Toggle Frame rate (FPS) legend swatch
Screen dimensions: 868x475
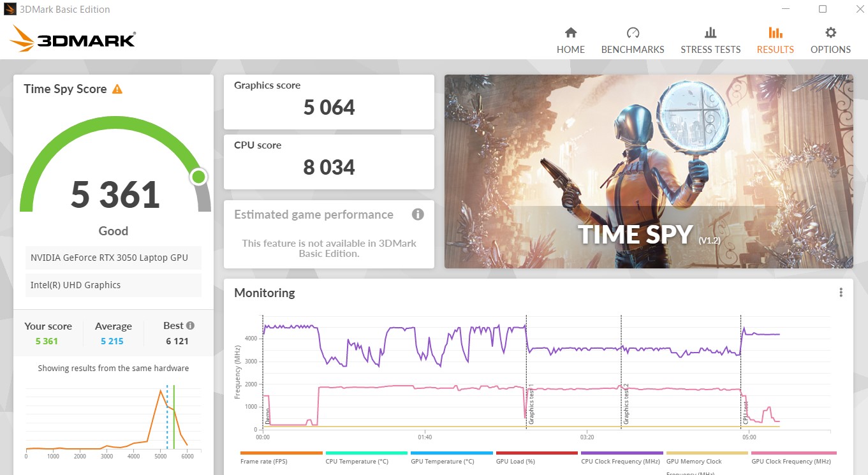(x=281, y=453)
